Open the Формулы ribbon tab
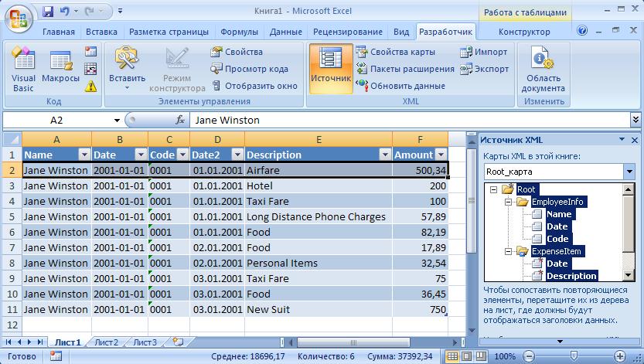Image resolution: width=644 pixels, height=364 pixels. click(x=239, y=32)
